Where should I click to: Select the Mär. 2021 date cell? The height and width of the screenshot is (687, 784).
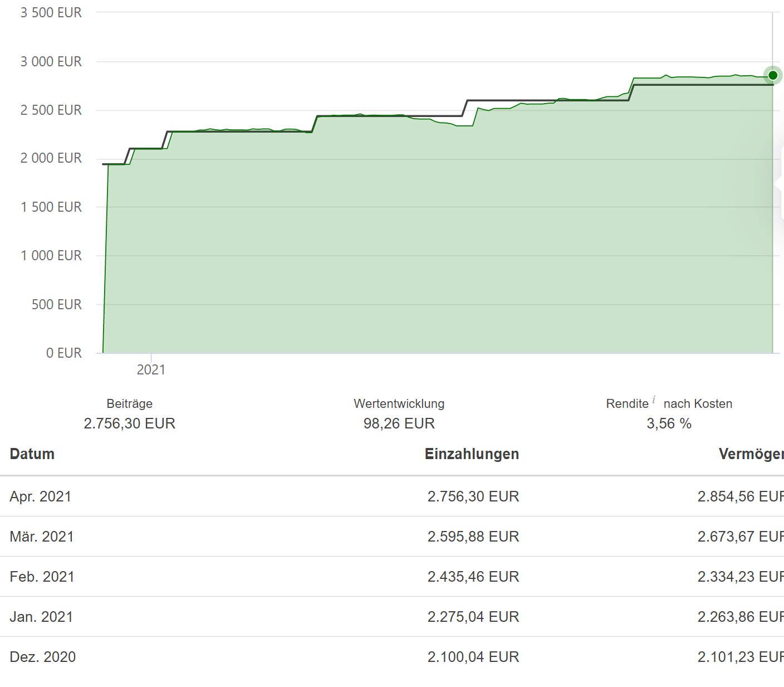coord(42,537)
